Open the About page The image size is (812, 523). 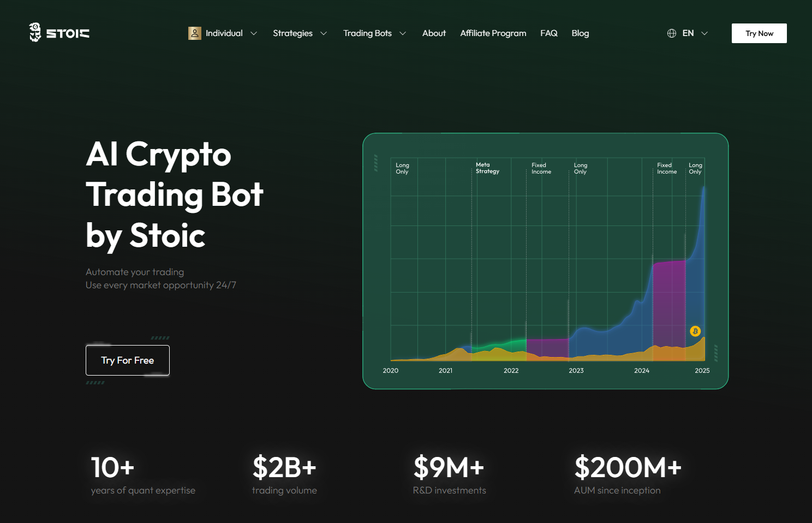click(x=434, y=33)
